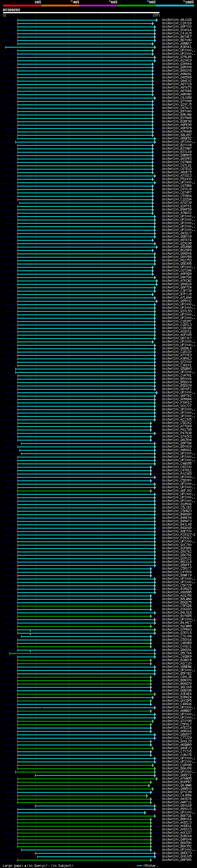Viewport: 197px width, 868px height.
Task: Select hit label UniRef100_Q9M3V8
Action: pos(177,67)
